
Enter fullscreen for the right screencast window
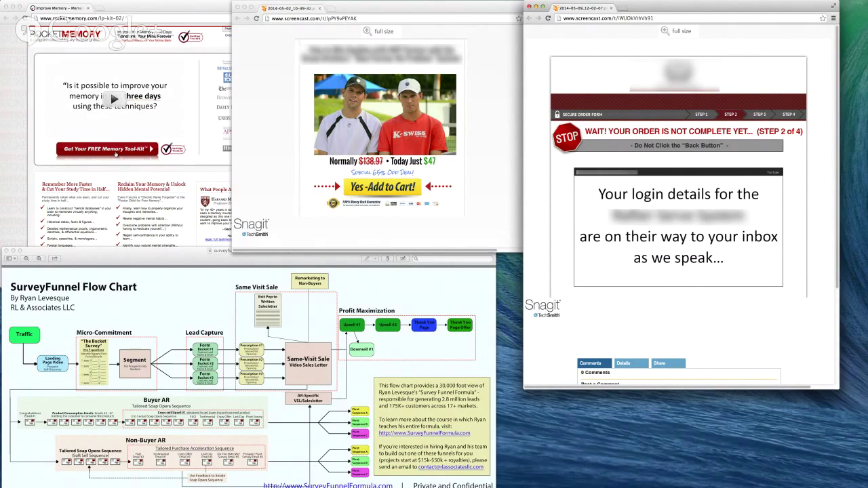point(833,6)
